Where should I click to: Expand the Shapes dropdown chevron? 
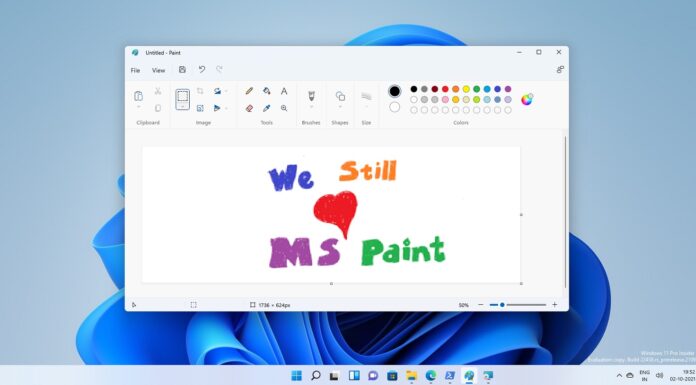coord(340,107)
